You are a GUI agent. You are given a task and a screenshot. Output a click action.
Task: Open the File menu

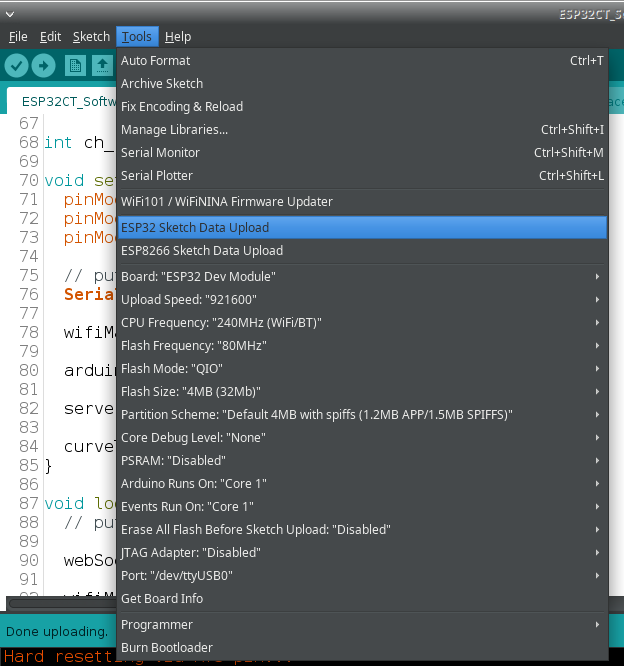point(18,37)
